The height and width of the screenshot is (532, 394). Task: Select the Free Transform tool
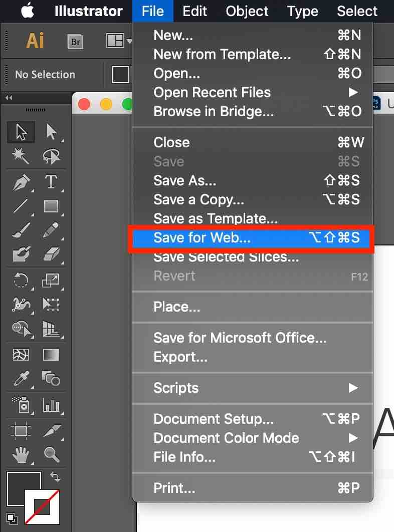(x=51, y=304)
